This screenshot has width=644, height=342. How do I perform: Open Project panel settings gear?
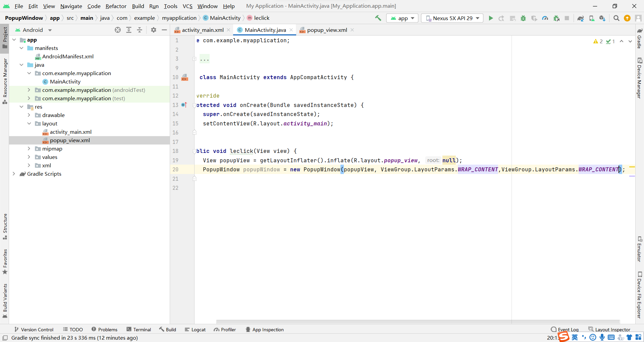coord(153,30)
